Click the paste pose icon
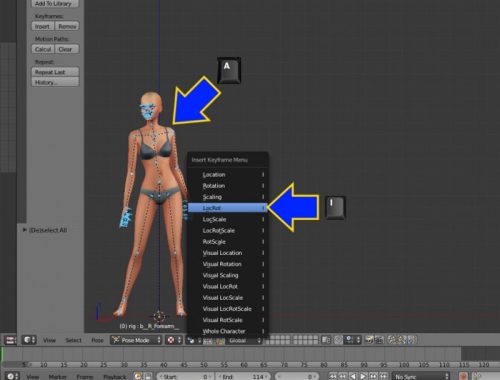500x380 pixels. click(402, 340)
